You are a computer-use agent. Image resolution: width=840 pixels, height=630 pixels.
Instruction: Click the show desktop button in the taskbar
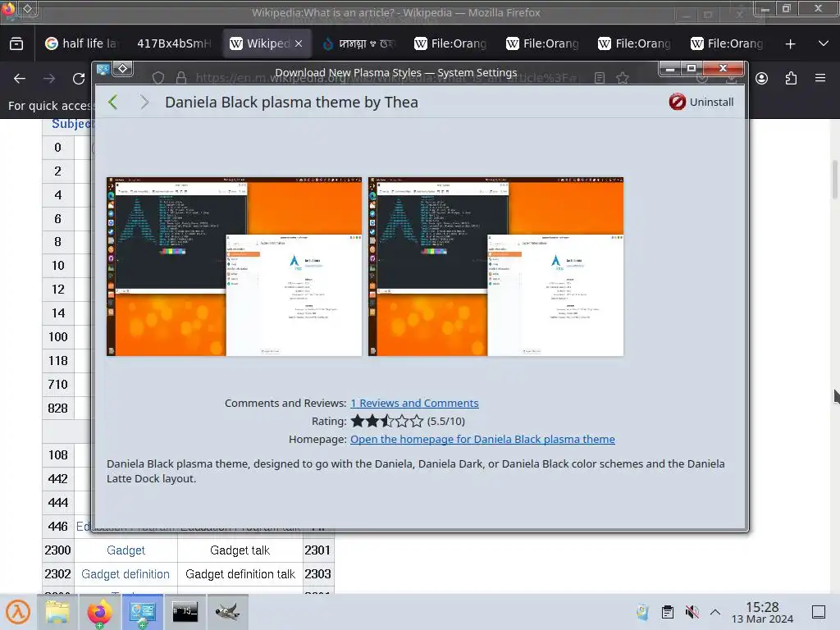pos(819,612)
